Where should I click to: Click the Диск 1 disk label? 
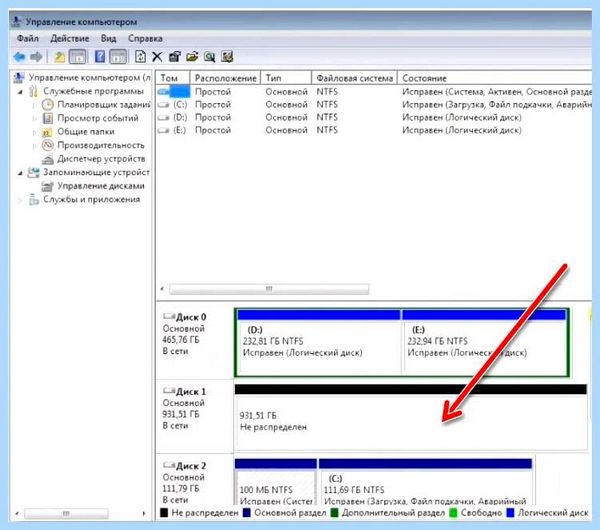tap(191, 392)
